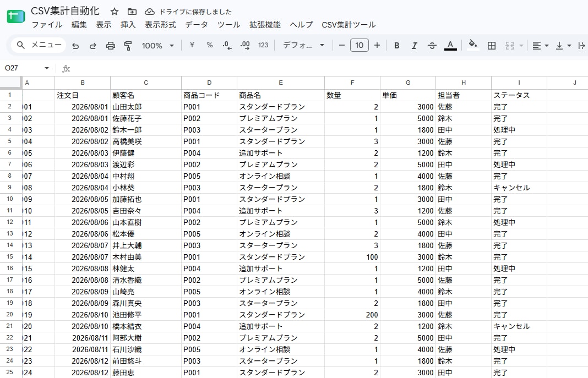Select キャンセル status in row 9
The image size is (588, 378).
tap(519, 188)
